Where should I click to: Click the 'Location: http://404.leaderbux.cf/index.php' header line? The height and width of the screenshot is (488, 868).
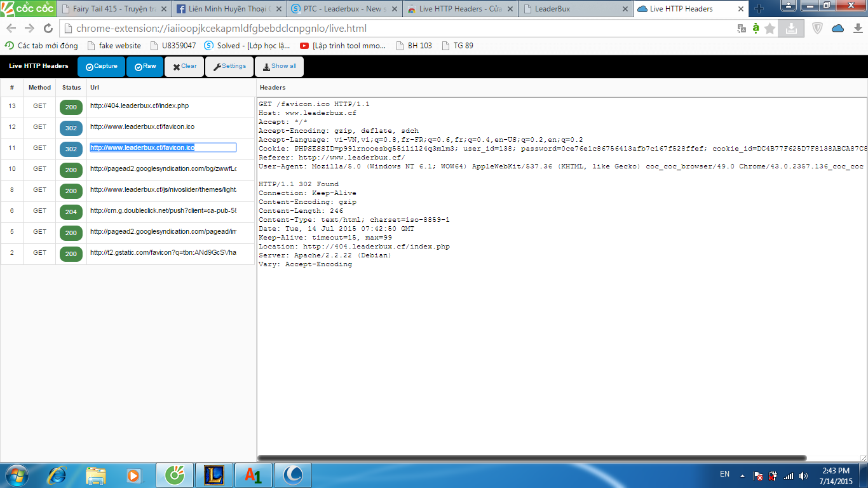(x=354, y=247)
